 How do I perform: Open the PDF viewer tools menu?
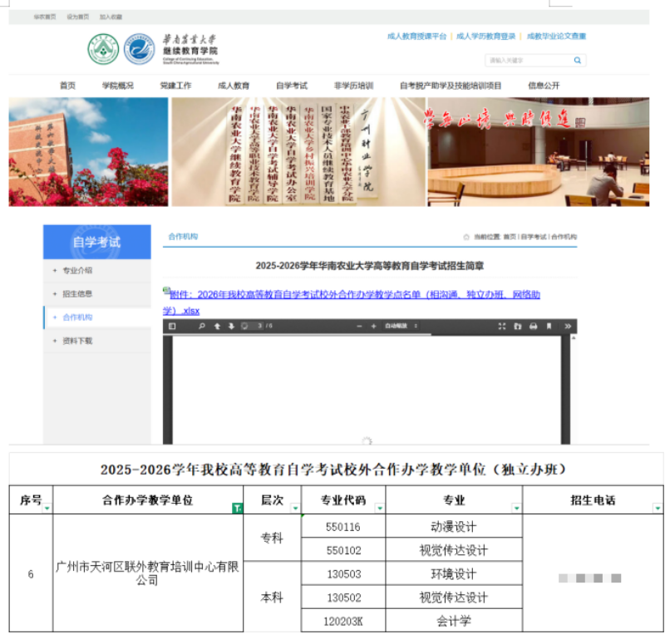tap(568, 326)
